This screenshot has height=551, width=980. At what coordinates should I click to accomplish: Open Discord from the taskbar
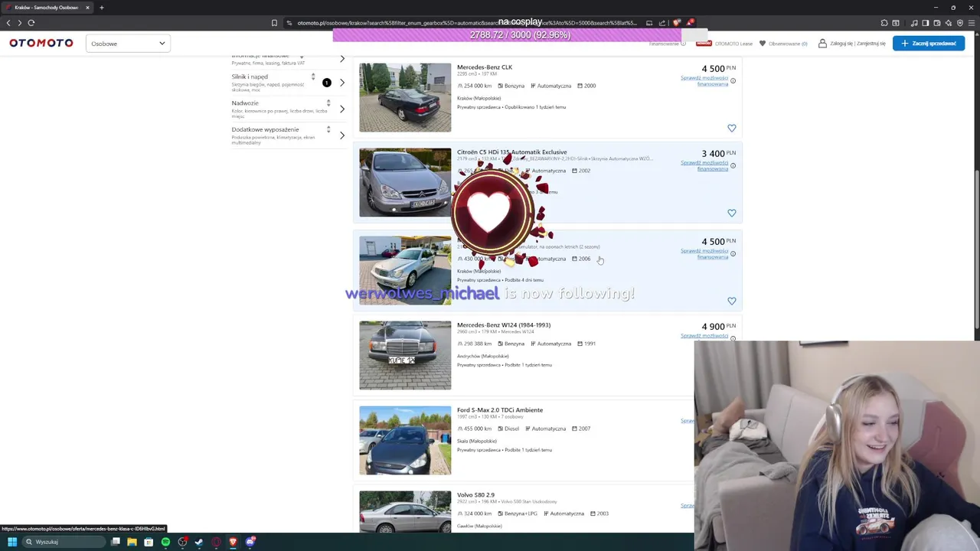tap(250, 542)
